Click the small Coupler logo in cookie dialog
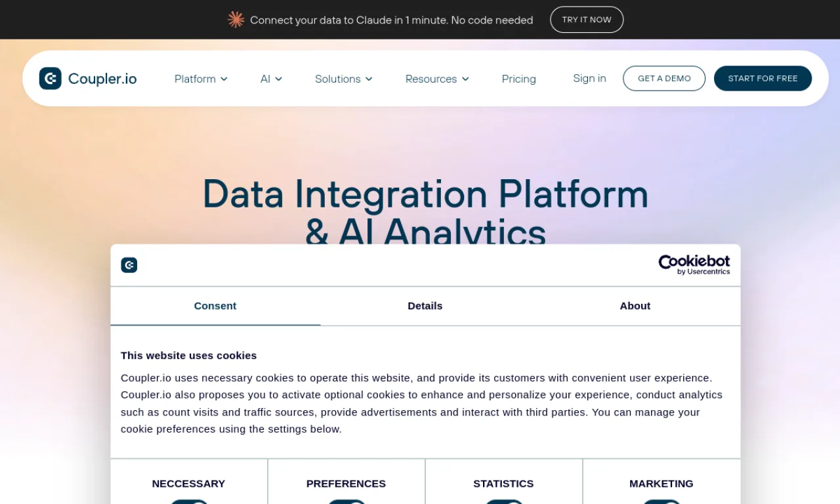840x504 pixels. [x=129, y=265]
